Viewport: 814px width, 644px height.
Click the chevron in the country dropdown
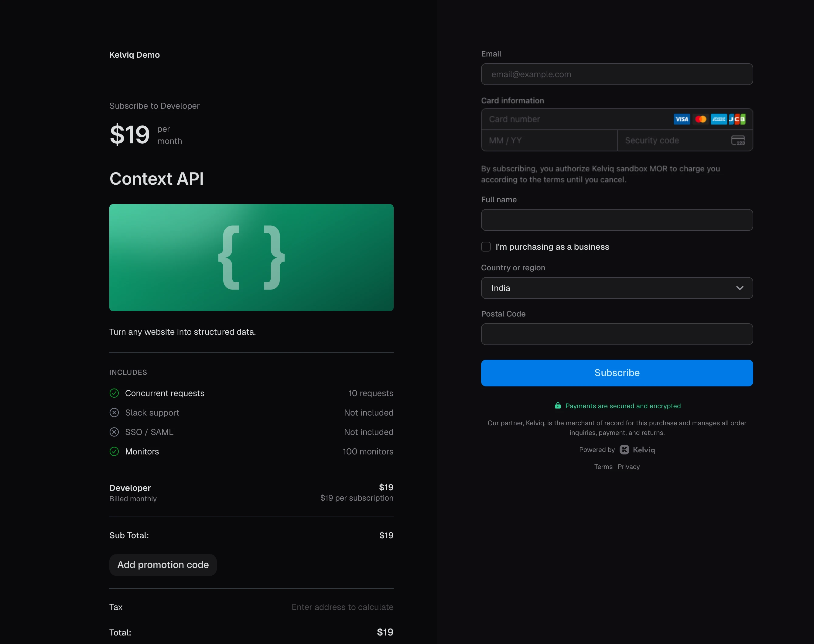pos(740,288)
